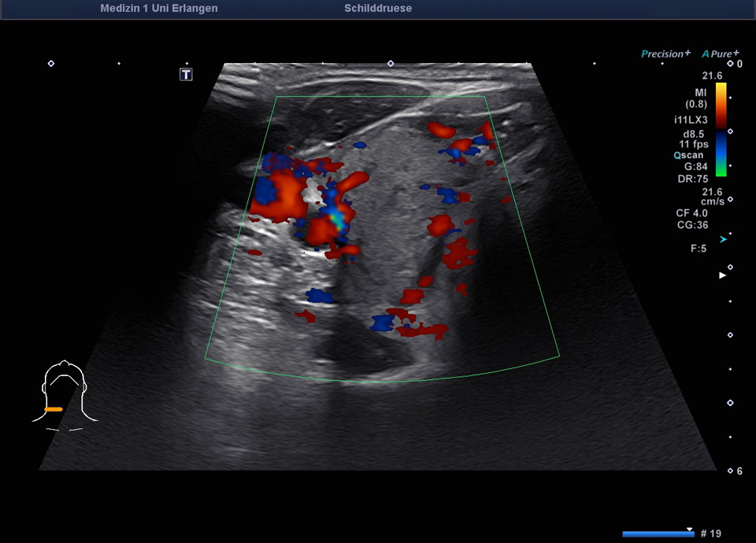The image size is (756, 543).
Task: Click the DR:75 dynamic range value
Action: [691, 179]
